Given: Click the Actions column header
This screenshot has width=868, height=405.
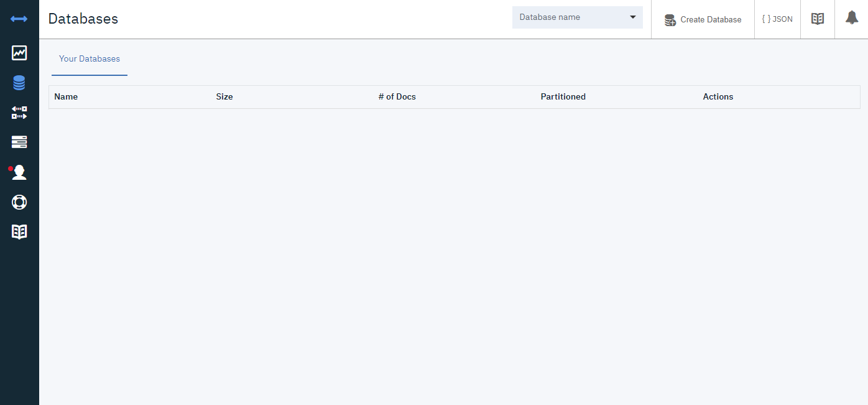Looking at the screenshot, I should click(718, 97).
